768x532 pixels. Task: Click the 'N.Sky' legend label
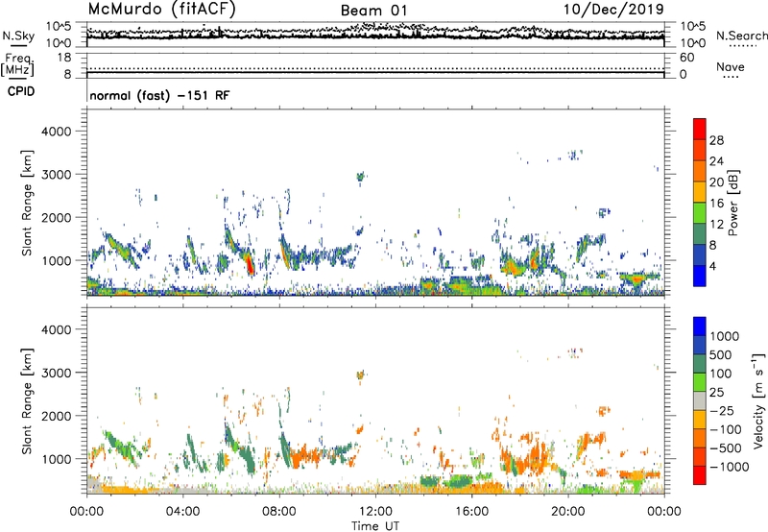[18, 36]
